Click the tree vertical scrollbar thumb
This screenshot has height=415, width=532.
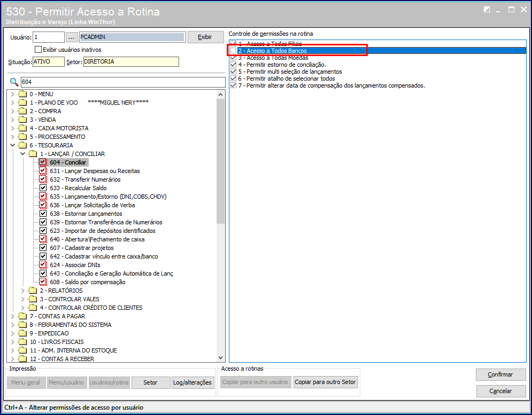(220, 161)
